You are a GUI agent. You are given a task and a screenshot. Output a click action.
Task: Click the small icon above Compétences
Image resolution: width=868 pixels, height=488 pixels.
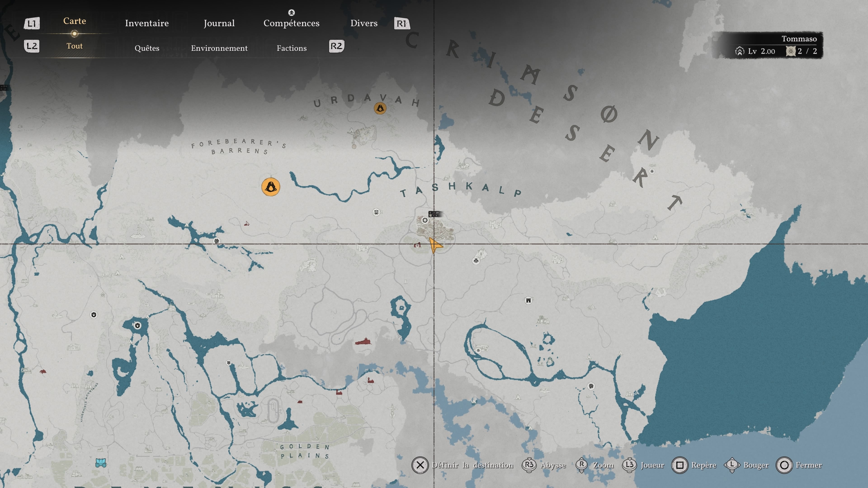coord(291,13)
